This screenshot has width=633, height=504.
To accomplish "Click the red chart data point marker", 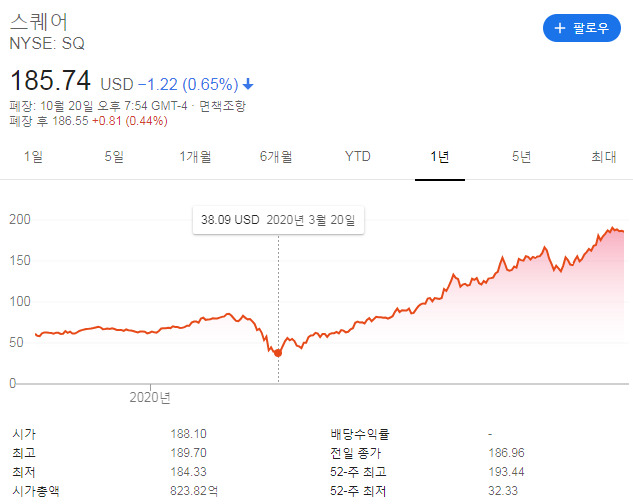I will point(278,353).
